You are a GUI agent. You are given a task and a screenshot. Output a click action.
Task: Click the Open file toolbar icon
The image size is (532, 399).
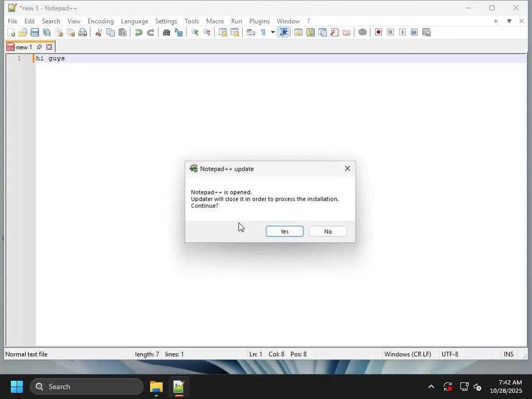coord(23,32)
